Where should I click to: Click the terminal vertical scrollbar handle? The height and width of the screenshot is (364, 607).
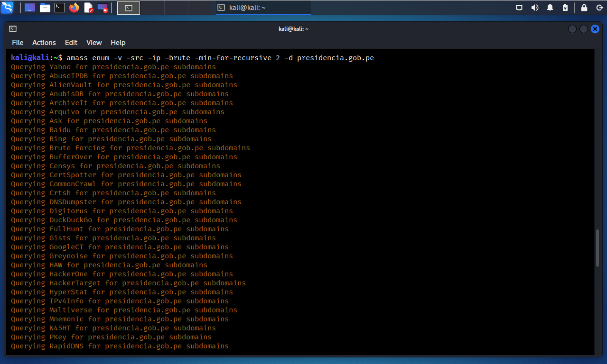[x=598, y=247]
